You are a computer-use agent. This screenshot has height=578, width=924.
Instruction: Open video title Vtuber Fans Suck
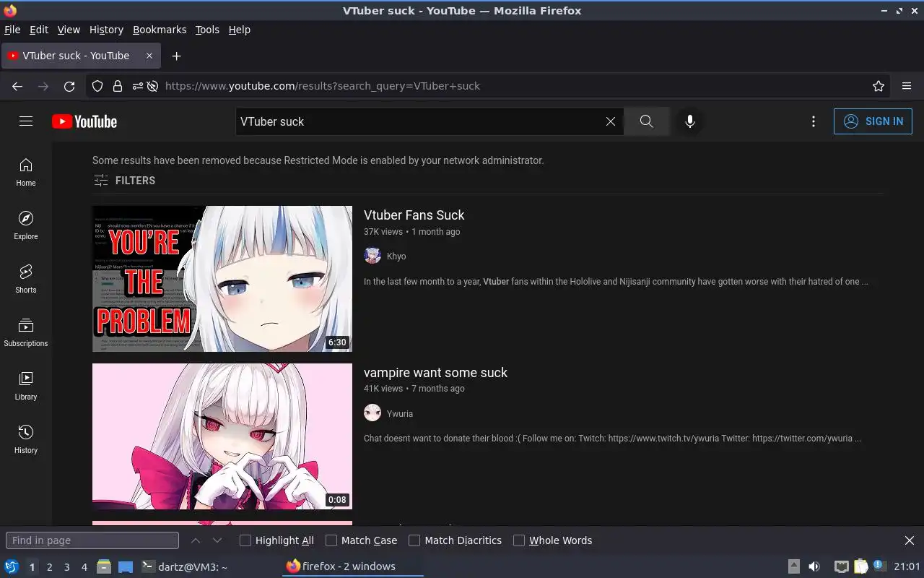pyautogui.click(x=414, y=215)
